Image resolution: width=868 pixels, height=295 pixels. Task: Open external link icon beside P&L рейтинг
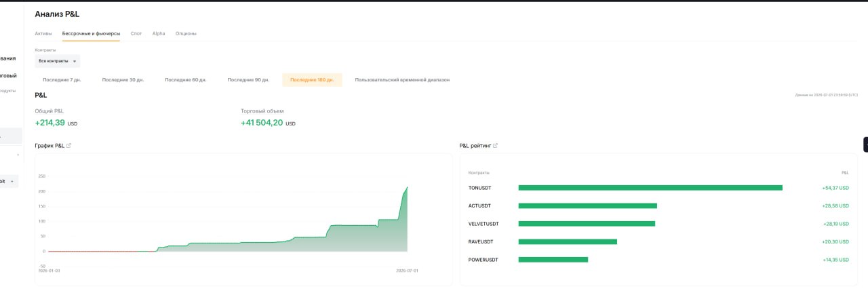pyautogui.click(x=495, y=146)
